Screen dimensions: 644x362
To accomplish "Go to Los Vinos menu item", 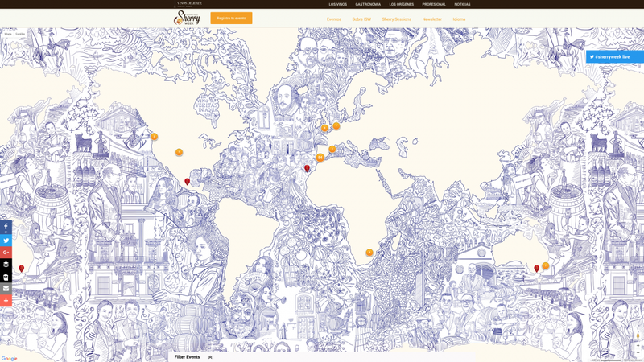I will pos(337,4).
